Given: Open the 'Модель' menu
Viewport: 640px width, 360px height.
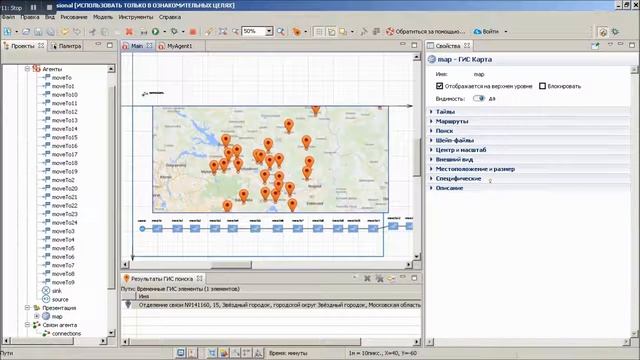Looking at the screenshot, I should pyautogui.click(x=103, y=17).
